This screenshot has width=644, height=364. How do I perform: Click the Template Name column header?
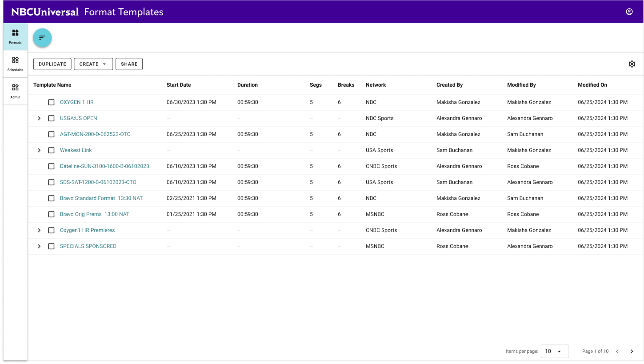(52, 85)
